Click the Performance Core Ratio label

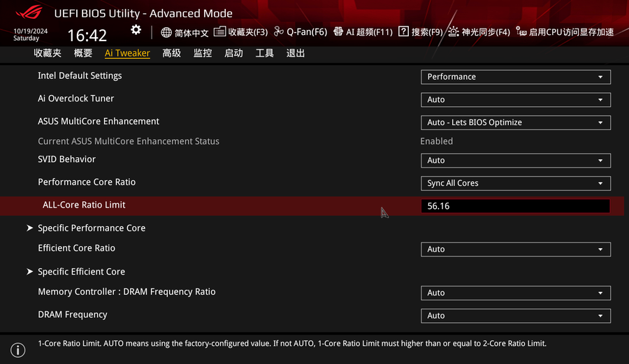(x=87, y=182)
